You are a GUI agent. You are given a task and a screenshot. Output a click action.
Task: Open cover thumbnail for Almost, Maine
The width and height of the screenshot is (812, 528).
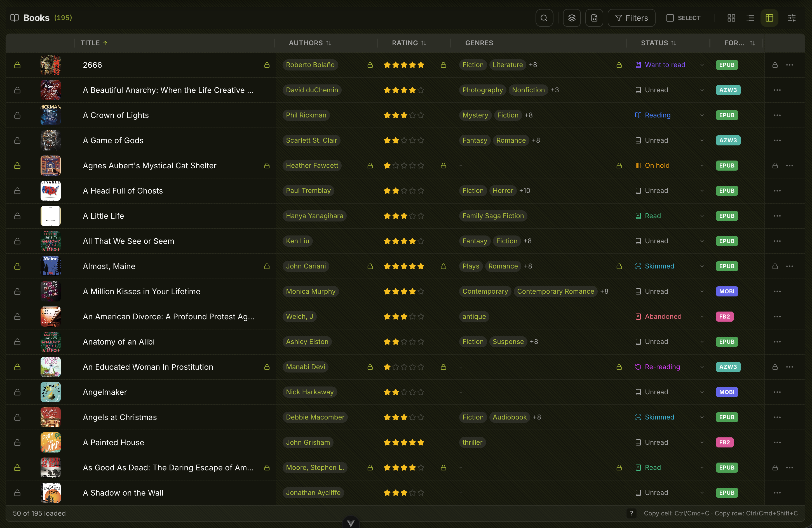pyautogui.click(x=50, y=267)
